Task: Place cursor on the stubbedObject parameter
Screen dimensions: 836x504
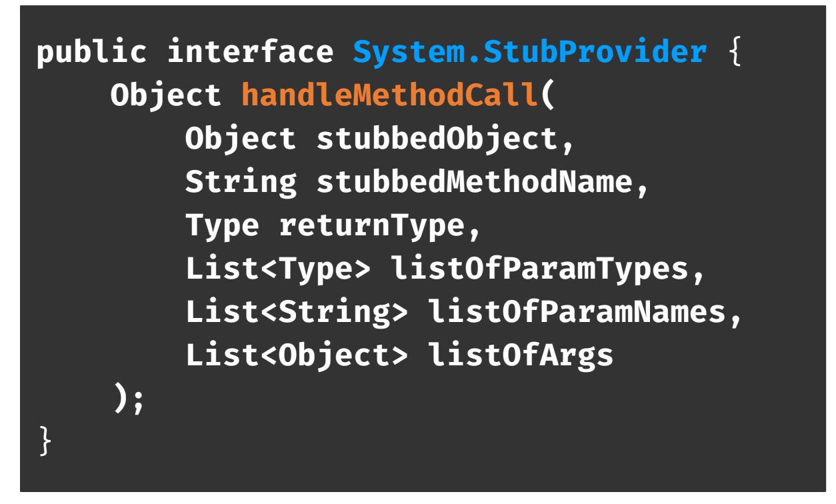Action: [x=437, y=139]
